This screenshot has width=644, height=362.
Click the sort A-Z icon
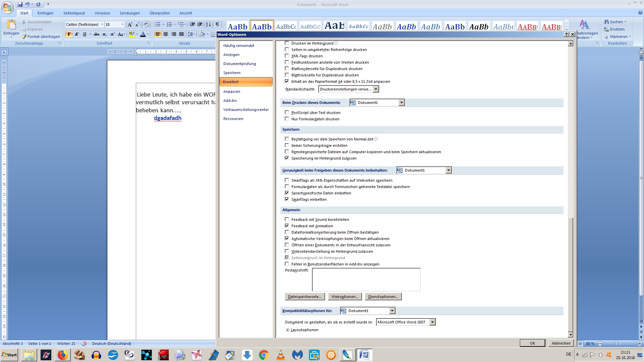208,24
